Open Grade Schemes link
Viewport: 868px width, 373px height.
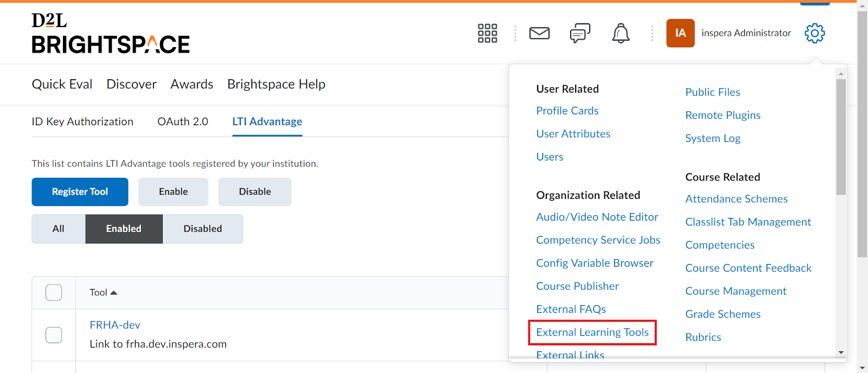723,314
